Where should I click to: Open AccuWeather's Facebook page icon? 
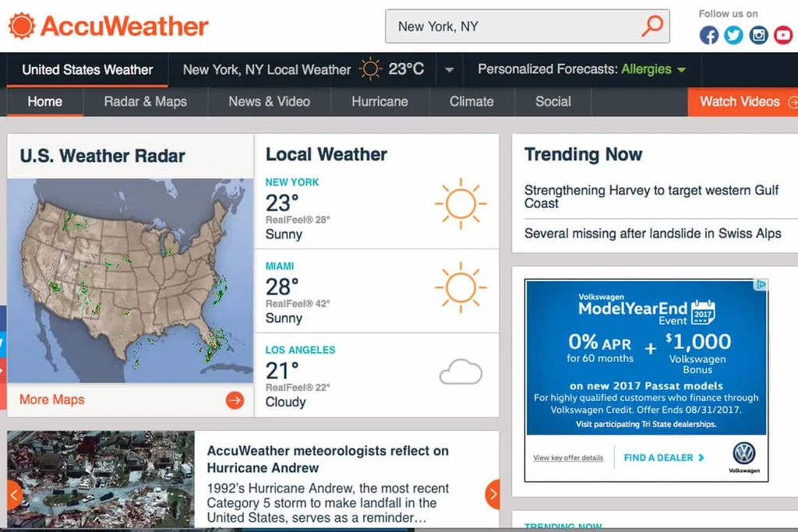[x=709, y=35]
